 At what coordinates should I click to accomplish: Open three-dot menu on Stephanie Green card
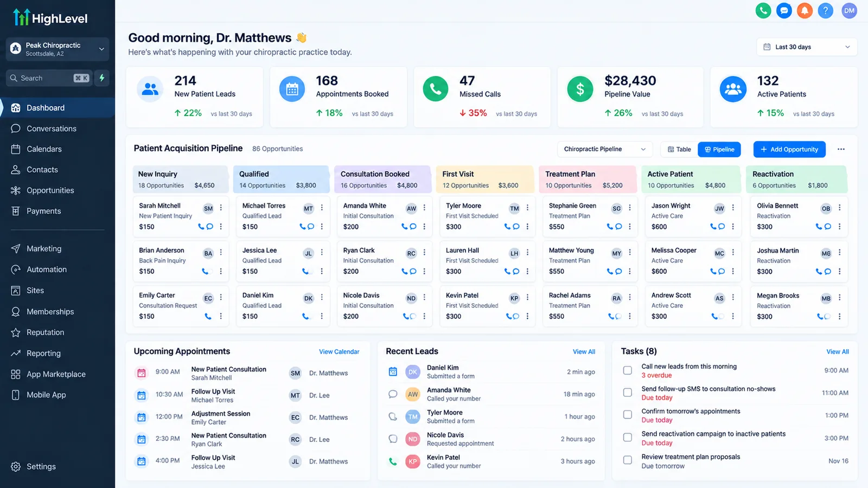(630, 208)
